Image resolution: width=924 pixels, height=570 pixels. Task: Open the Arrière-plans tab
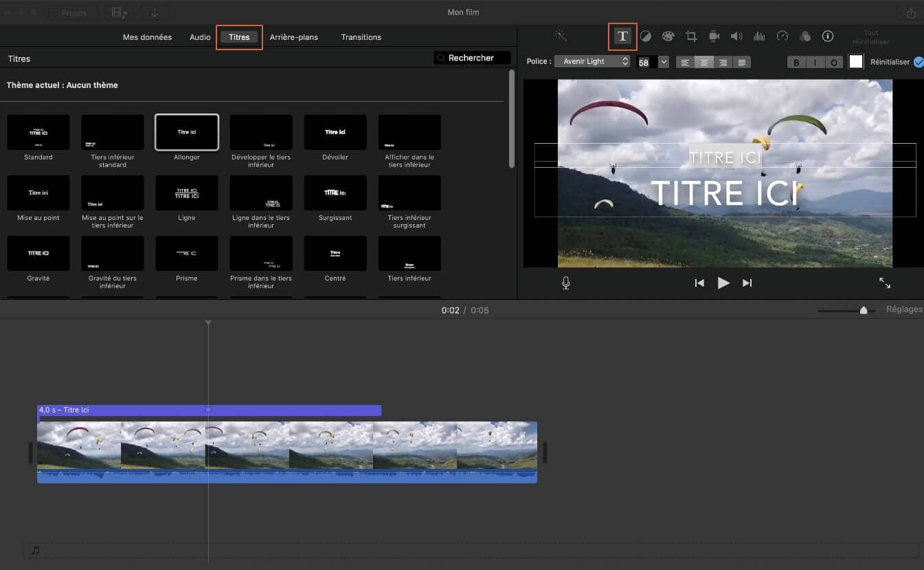click(x=294, y=36)
